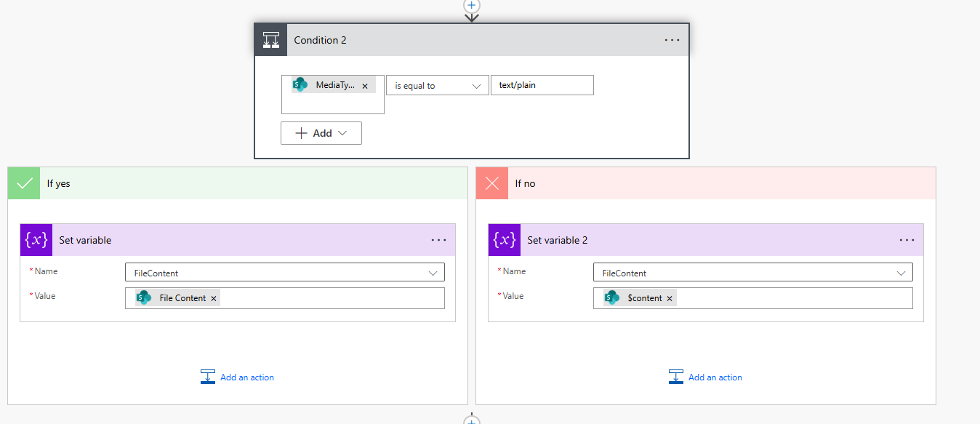Click the insert step plus above Condition 2
The image size is (980, 424).
click(x=472, y=4)
